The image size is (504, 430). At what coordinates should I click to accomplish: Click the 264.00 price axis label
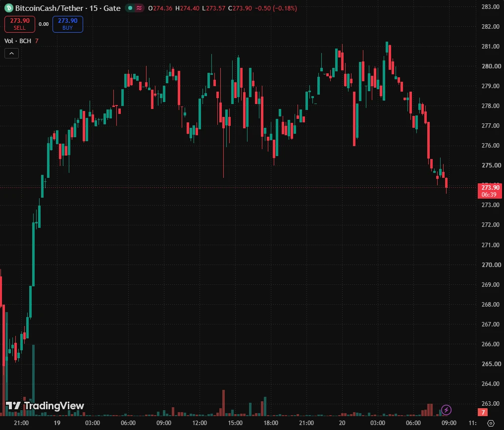point(491,384)
